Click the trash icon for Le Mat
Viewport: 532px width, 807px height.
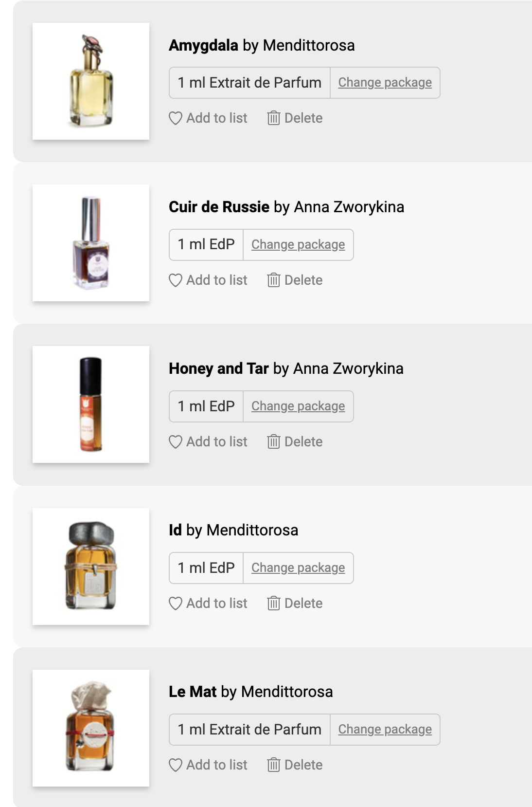click(274, 765)
